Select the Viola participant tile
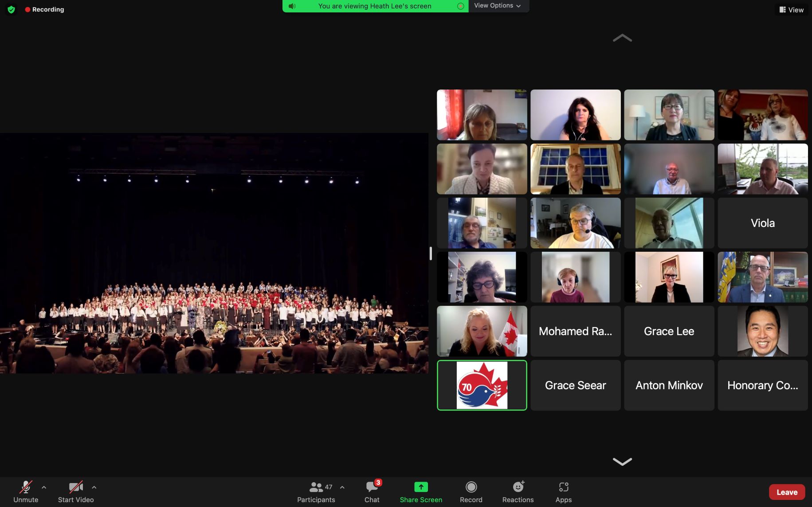Viewport: 812px width, 507px height. [763, 223]
